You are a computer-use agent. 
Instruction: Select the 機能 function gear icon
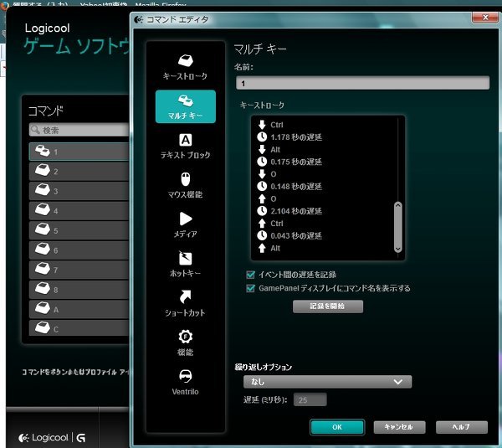click(186, 337)
